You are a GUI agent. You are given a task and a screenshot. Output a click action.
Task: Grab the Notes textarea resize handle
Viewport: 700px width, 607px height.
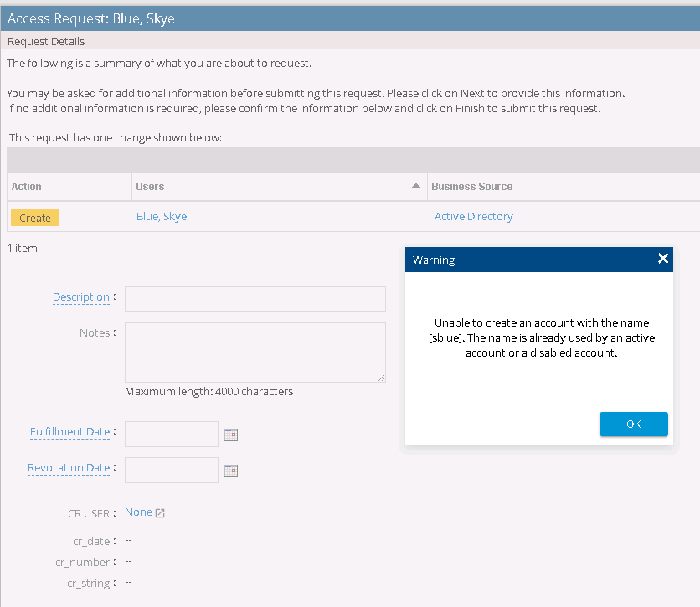click(381, 378)
